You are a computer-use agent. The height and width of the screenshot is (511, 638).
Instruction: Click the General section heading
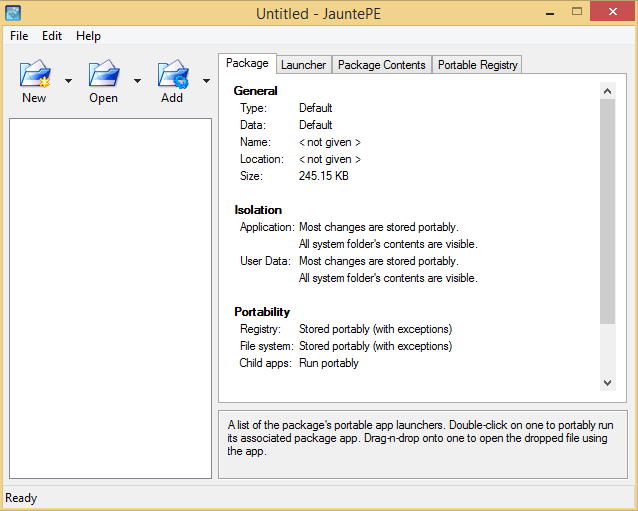[x=256, y=91]
